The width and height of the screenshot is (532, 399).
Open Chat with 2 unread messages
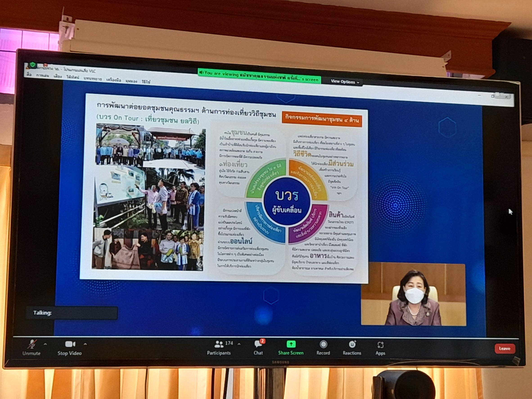258,347
